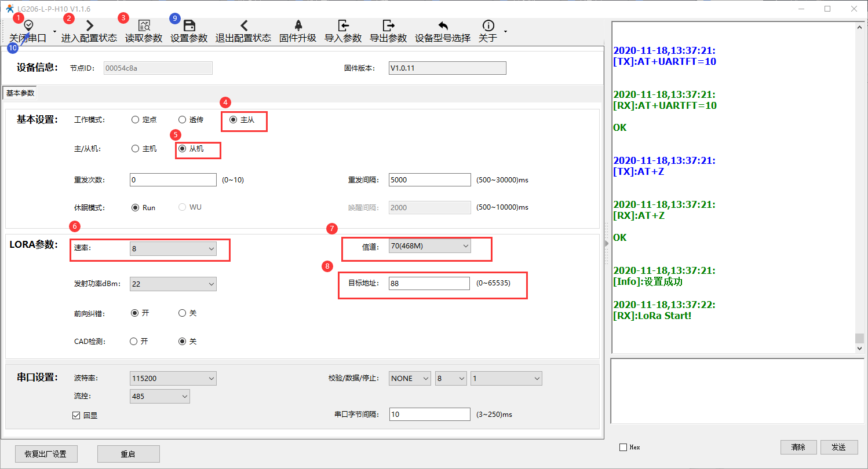Click the 设置参数 save icon
This screenshot has width=868, height=469.
[x=189, y=26]
